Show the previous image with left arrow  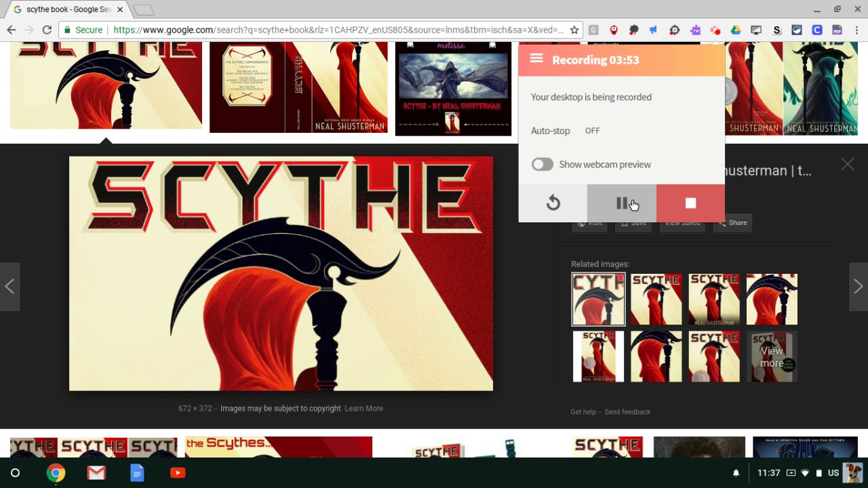(9, 287)
